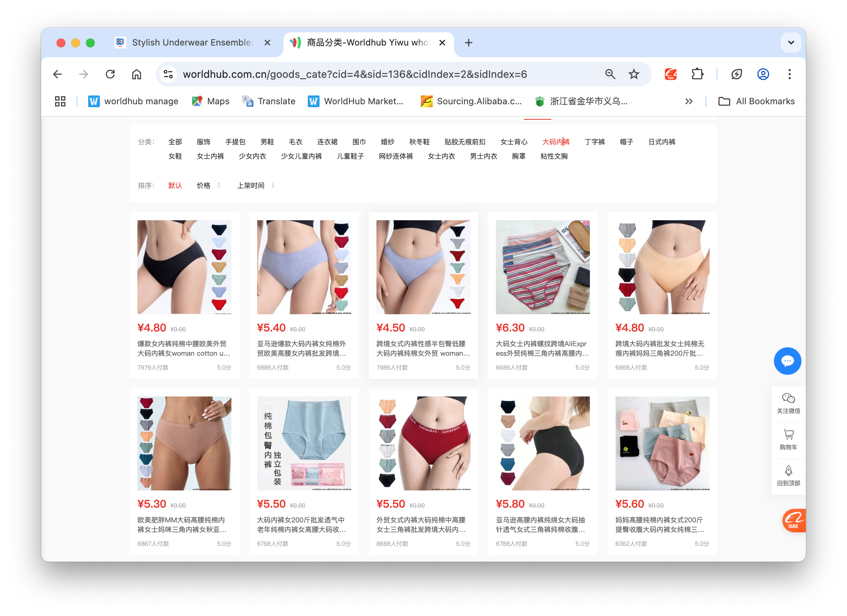Click the WeChat follow icon

click(788, 398)
